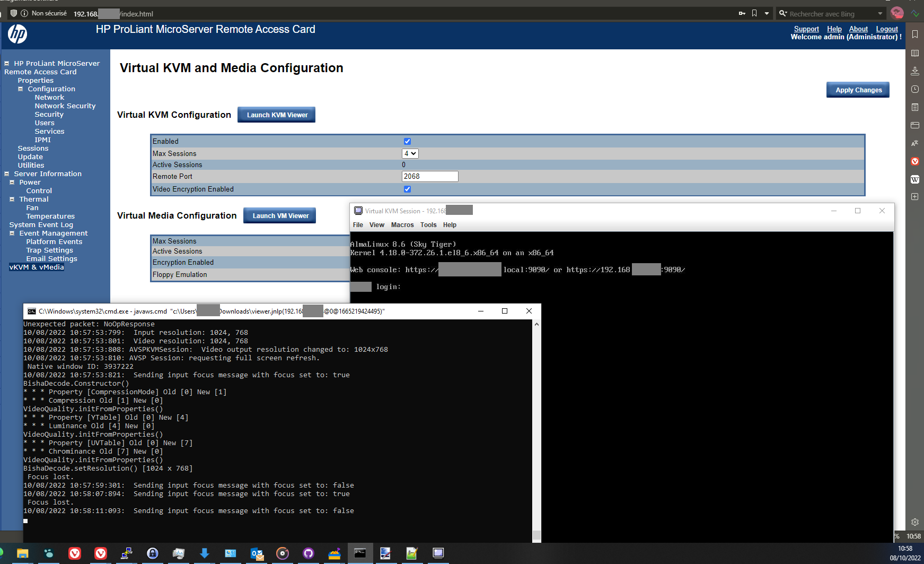Click the saved passwords key icon
Image resolution: width=924 pixels, height=564 pixels.
pyautogui.click(x=742, y=14)
